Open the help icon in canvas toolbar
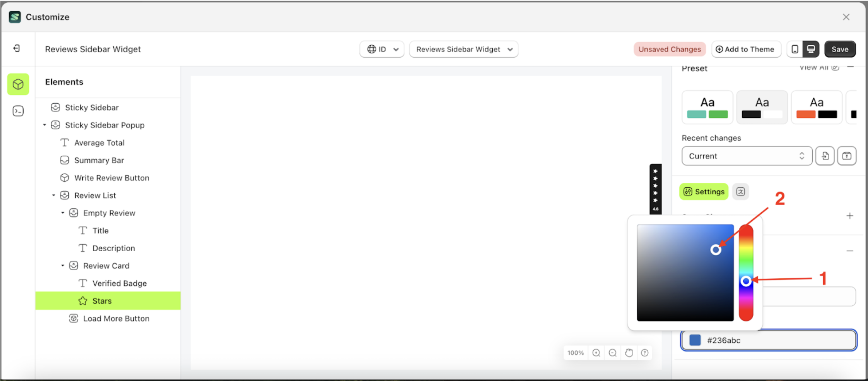The image size is (868, 381). tap(644, 353)
